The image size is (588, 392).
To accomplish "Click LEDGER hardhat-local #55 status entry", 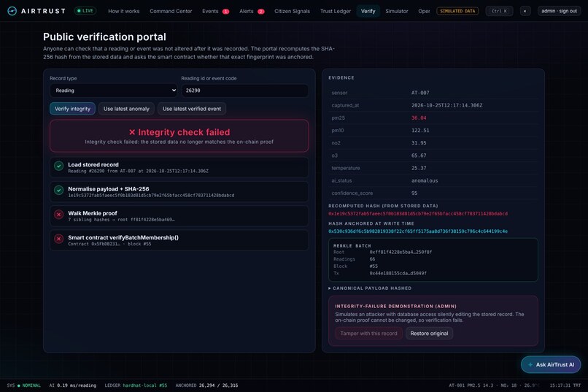I will pos(136,385).
